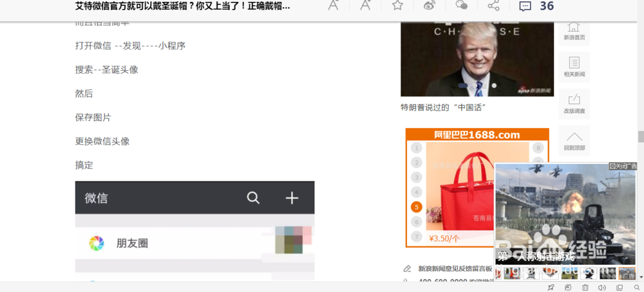Viewport: 644px width, 292px height.
Task: Open comments via speech bubble icon
Action: tap(525, 6)
